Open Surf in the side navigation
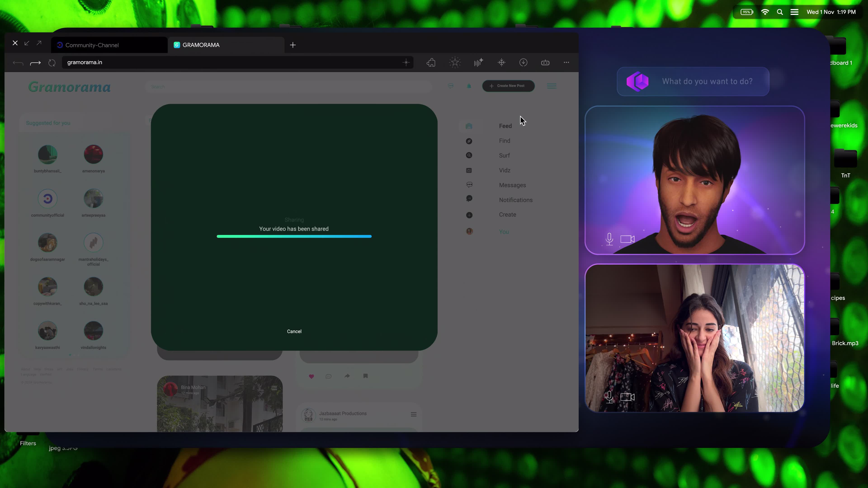This screenshot has width=868, height=488. (x=504, y=156)
